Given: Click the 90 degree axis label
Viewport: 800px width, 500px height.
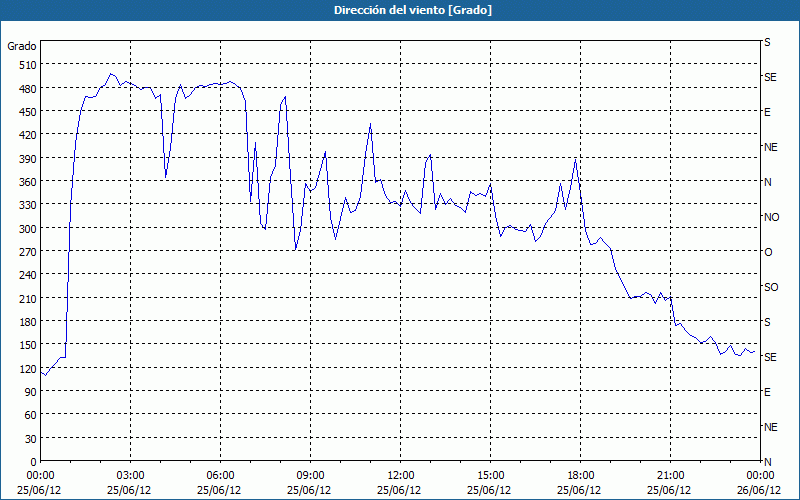Looking at the screenshot, I should click(x=31, y=392).
